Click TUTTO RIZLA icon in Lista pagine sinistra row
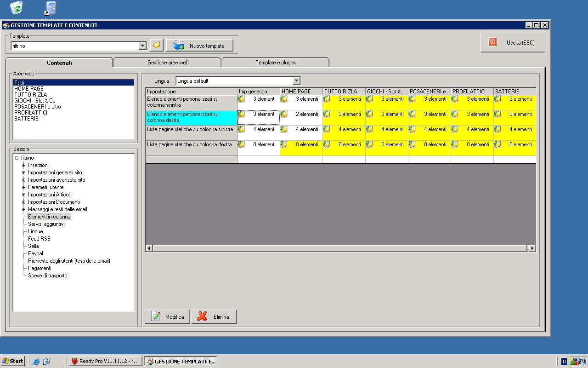588x368 pixels. (x=327, y=129)
